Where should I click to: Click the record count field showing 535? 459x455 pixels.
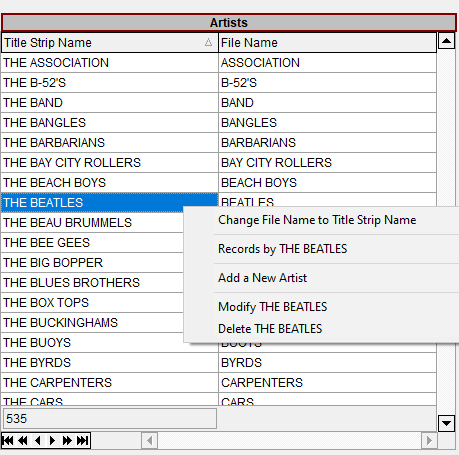[x=110, y=419]
